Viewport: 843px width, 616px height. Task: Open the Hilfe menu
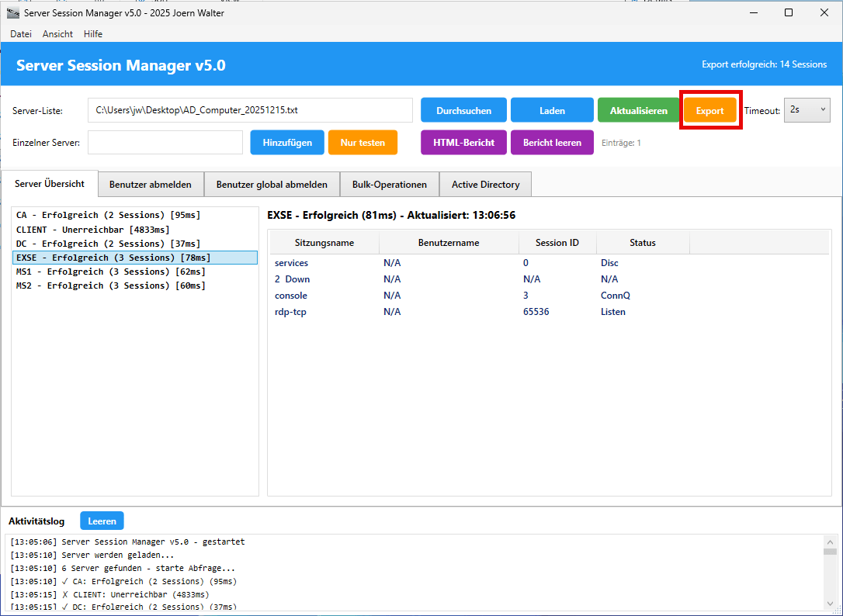93,34
